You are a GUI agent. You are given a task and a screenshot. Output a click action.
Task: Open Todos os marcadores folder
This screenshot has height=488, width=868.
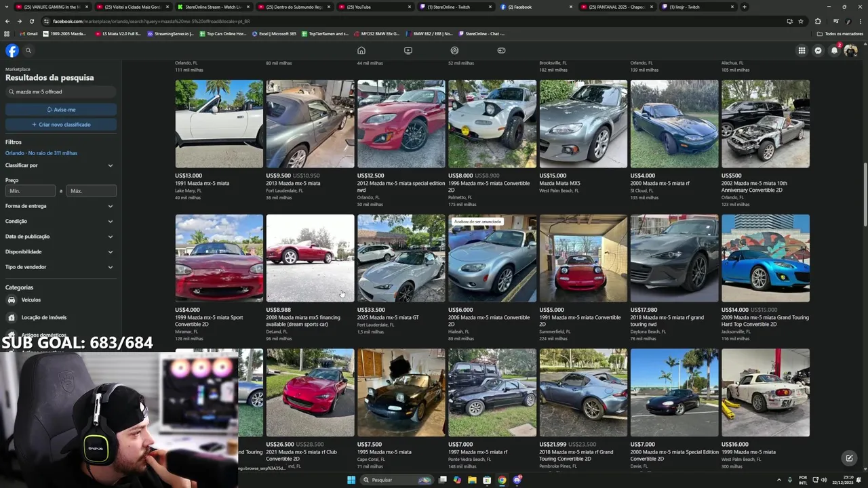[x=840, y=33]
